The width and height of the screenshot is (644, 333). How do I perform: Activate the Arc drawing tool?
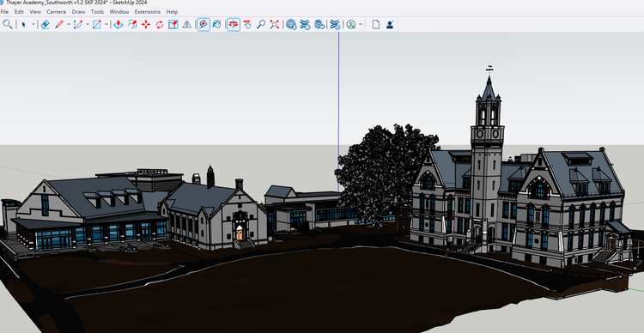tap(77, 25)
